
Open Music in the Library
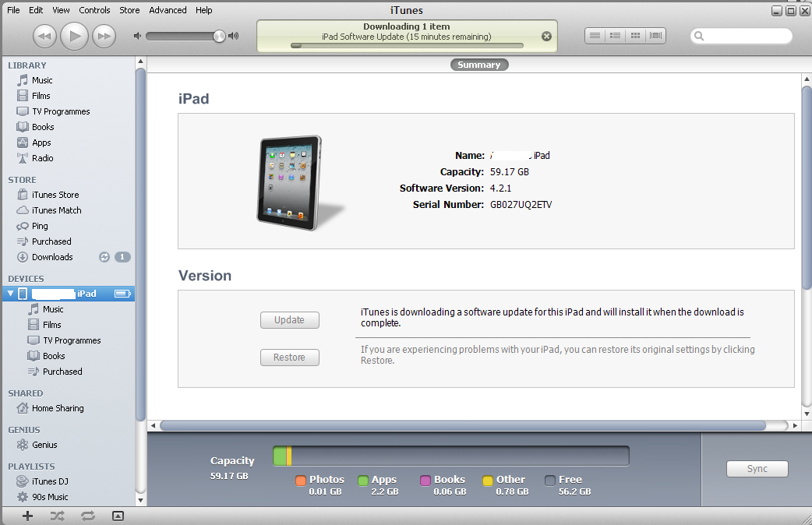(42, 80)
